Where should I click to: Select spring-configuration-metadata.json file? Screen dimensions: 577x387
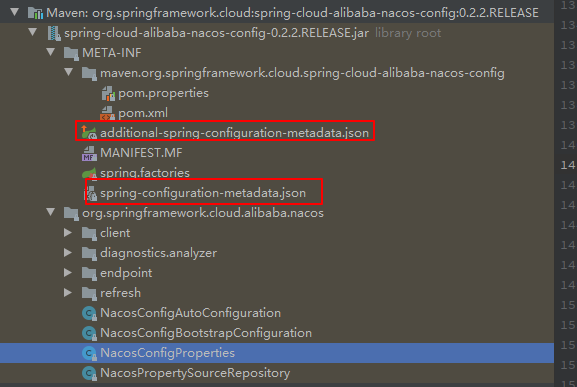click(203, 193)
